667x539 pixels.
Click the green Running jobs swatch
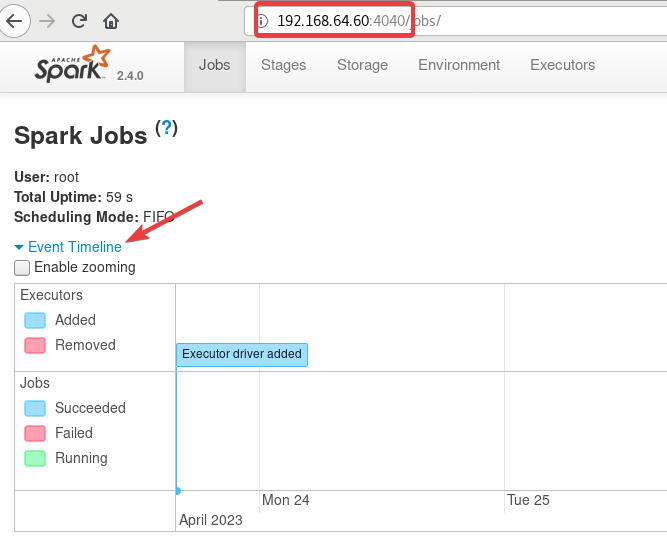(x=35, y=459)
